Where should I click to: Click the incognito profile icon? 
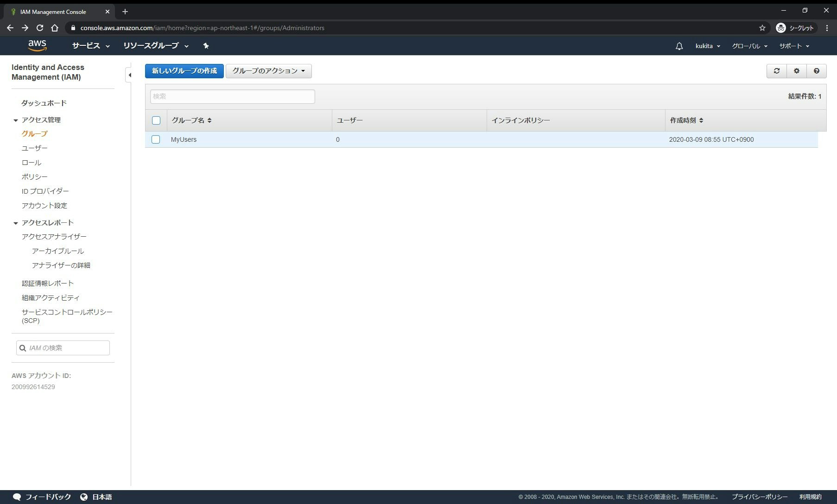(781, 28)
